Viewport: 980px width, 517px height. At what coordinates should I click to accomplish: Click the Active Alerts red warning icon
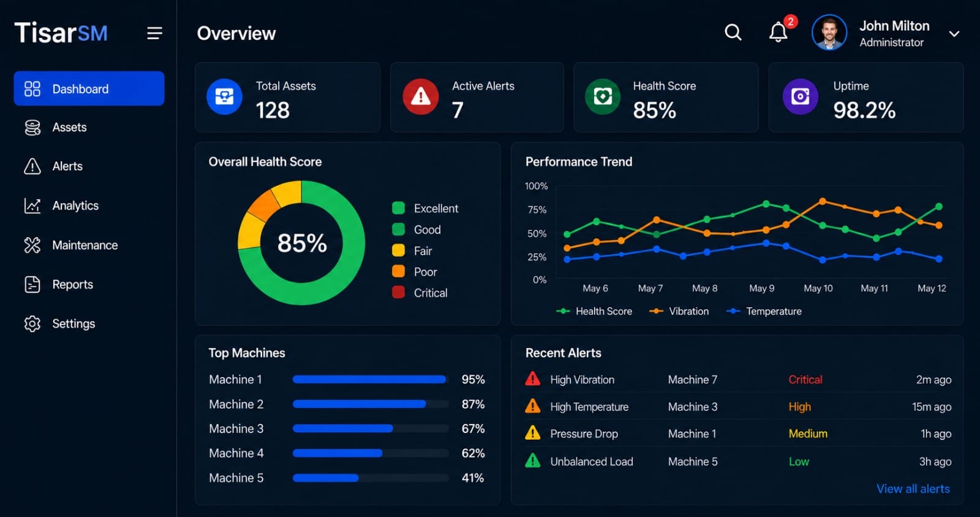tap(420, 97)
